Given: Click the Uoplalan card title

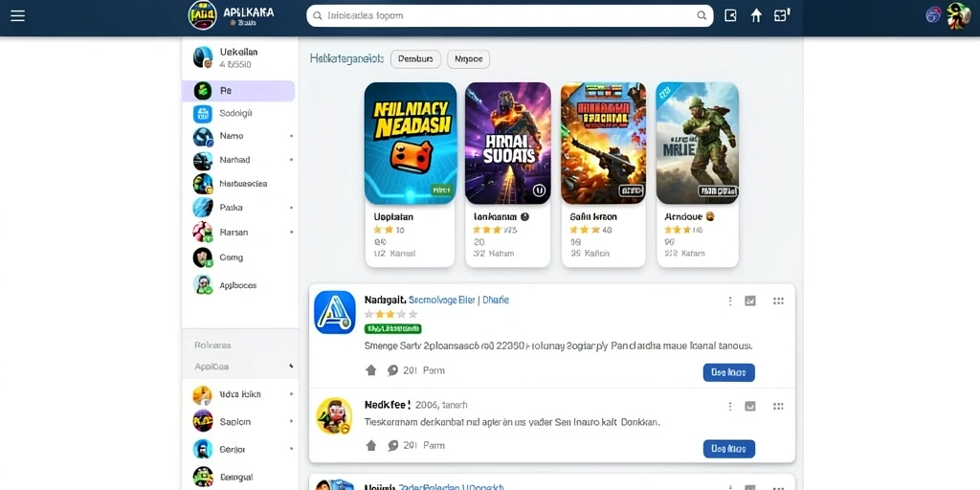Looking at the screenshot, I should (393, 217).
